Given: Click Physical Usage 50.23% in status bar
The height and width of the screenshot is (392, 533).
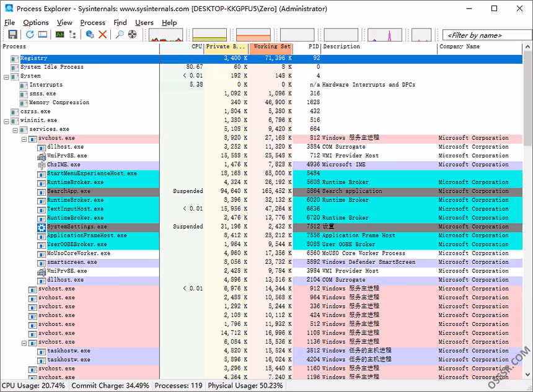Looking at the screenshot, I should tap(245, 386).
